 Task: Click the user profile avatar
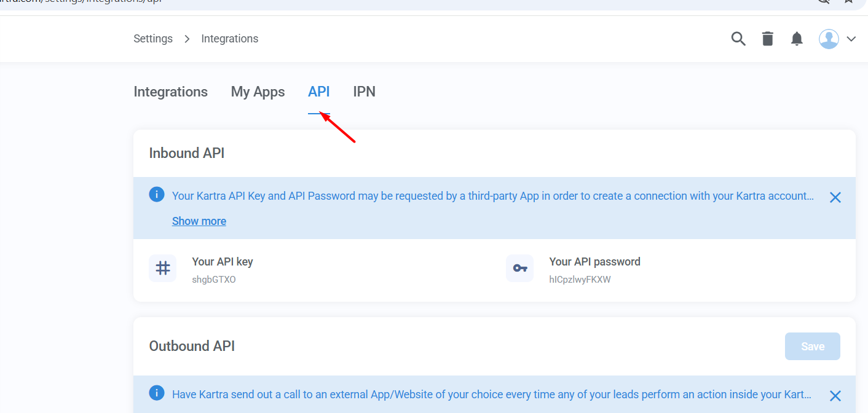pos(829,39)
